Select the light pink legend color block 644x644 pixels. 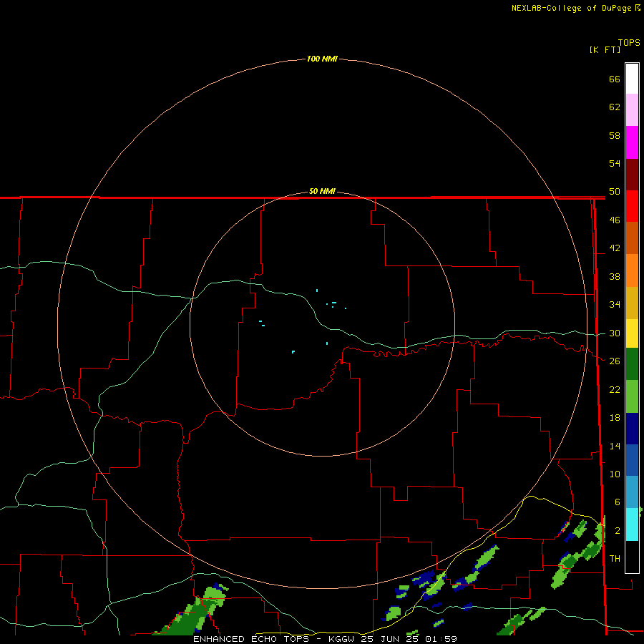pyautogui.click(x=632, y=109)
